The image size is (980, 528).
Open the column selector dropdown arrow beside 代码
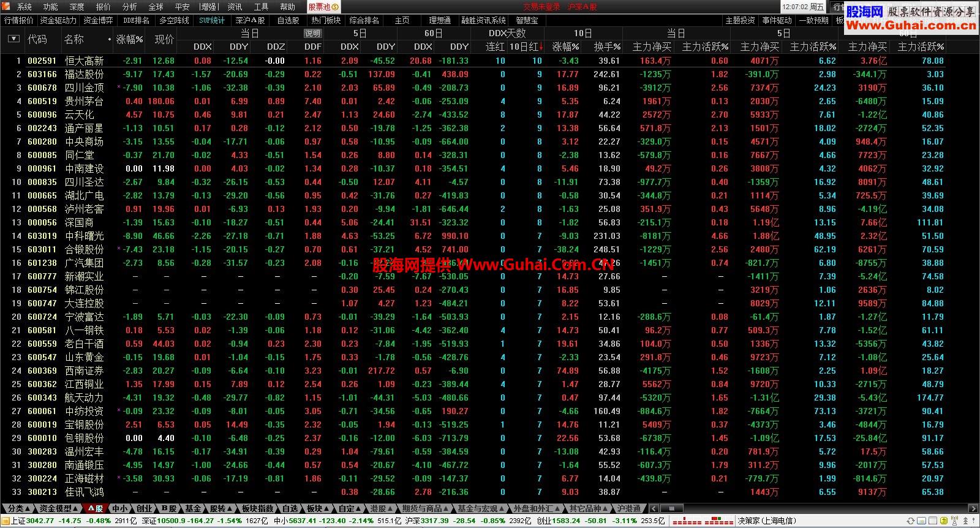13,39
